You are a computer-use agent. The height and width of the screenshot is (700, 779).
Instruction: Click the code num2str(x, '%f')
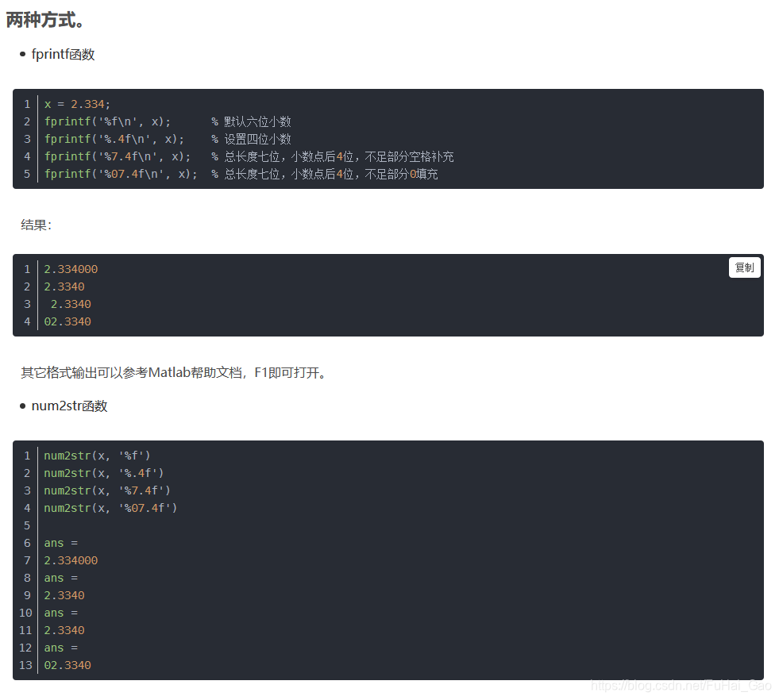(x=97, y=456)
